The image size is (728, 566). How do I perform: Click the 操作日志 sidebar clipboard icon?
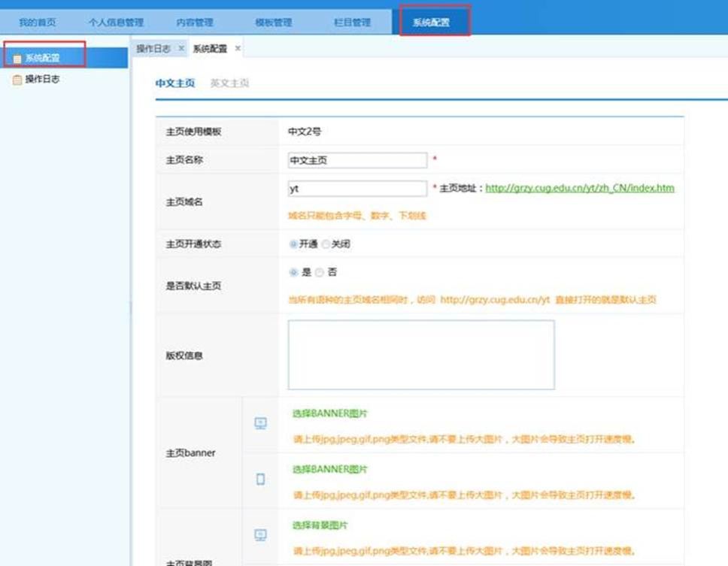point(17,79)
